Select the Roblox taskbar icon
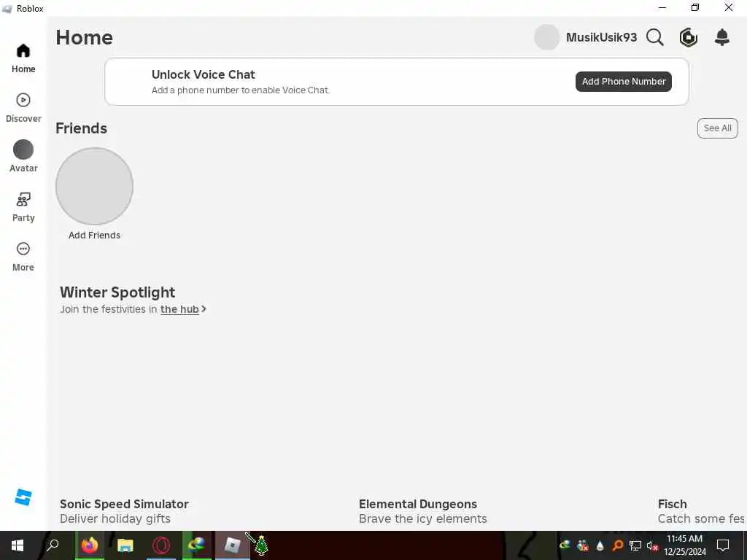Image resolution: width=747 pixels, height=560 pixels. 232,545
